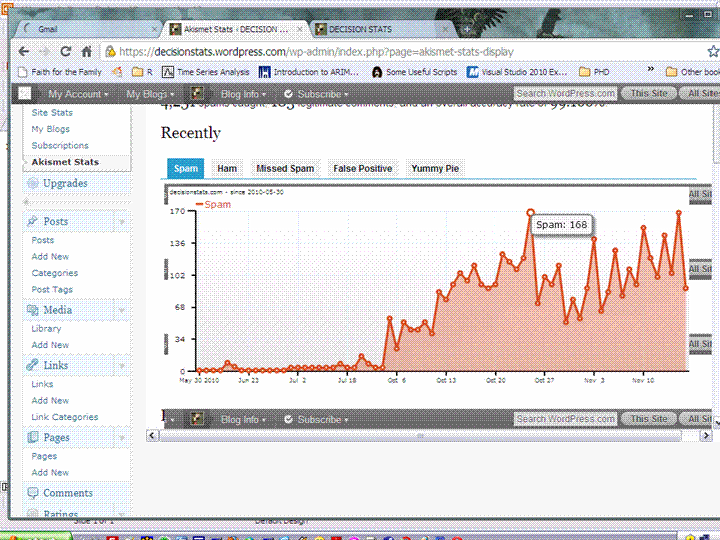Click the Comments bubble icon in sidebar
The height and width of the screenshot is (540, 720).
(x=33, y=493)
